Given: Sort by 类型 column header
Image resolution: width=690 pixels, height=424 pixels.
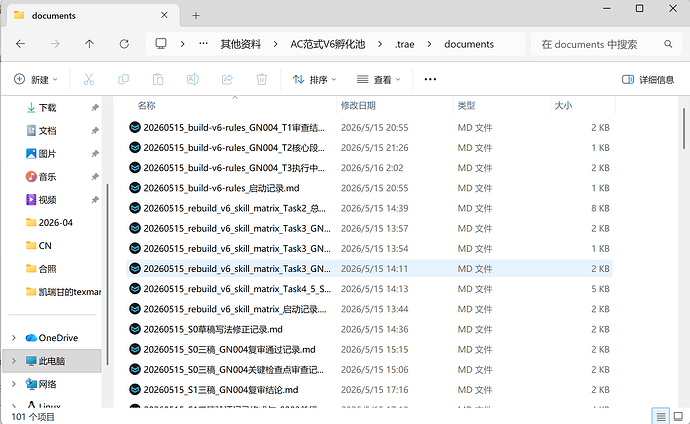Looking at the screenshot, I should point(466,106).
